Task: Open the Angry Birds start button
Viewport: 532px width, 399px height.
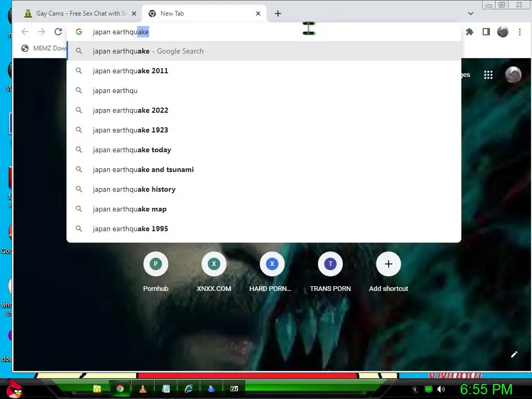Action: click(x=14, y=389)
